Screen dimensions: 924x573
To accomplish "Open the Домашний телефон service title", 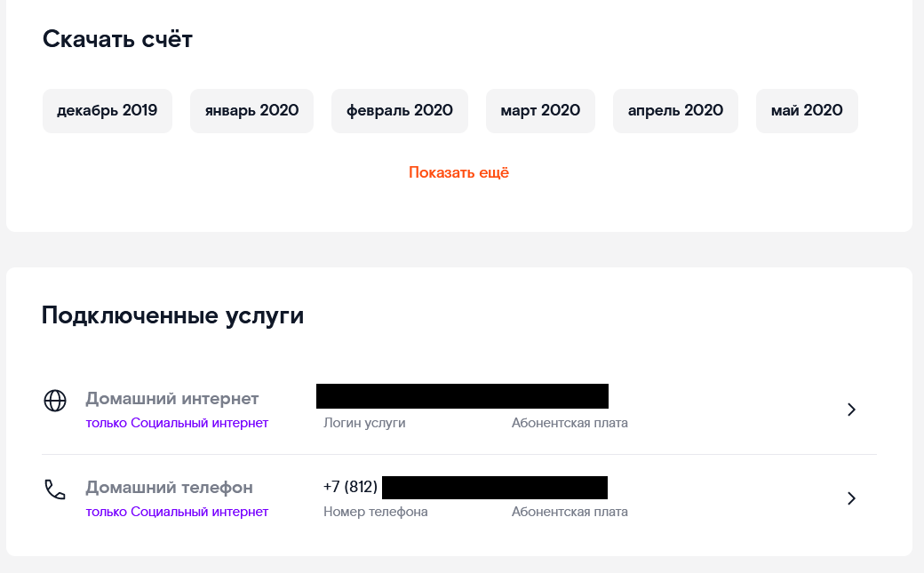I will click(169, 488).
